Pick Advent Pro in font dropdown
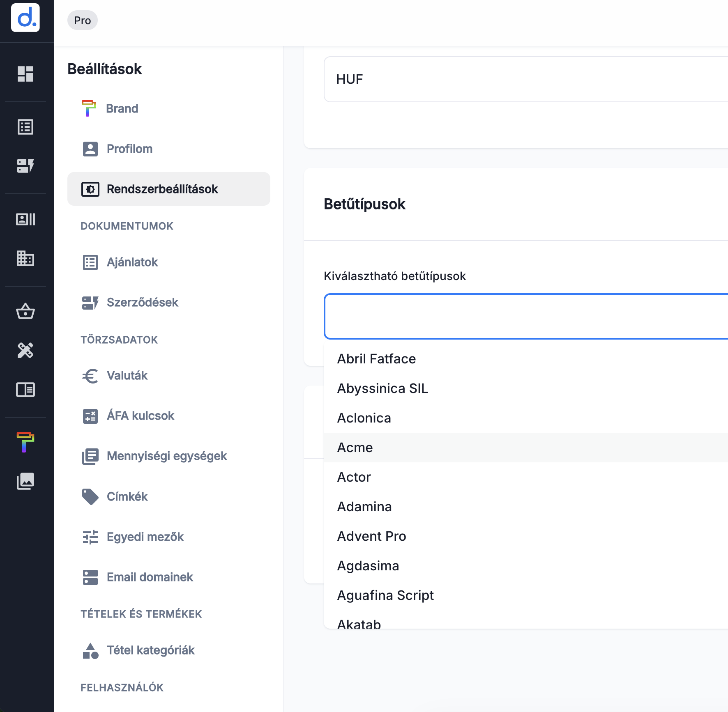 tap(371, 536)
